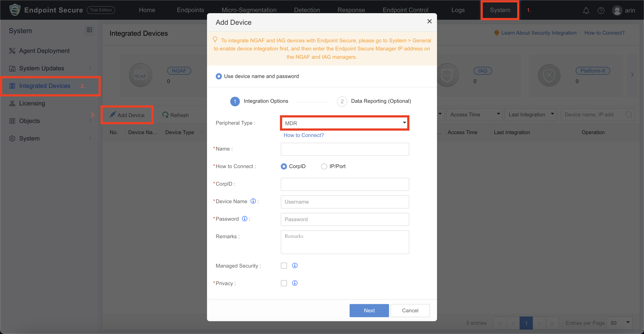This screenshot has height=334, width=644.
Task: Open the Logs tab
Action: click(x=458, y=10)
